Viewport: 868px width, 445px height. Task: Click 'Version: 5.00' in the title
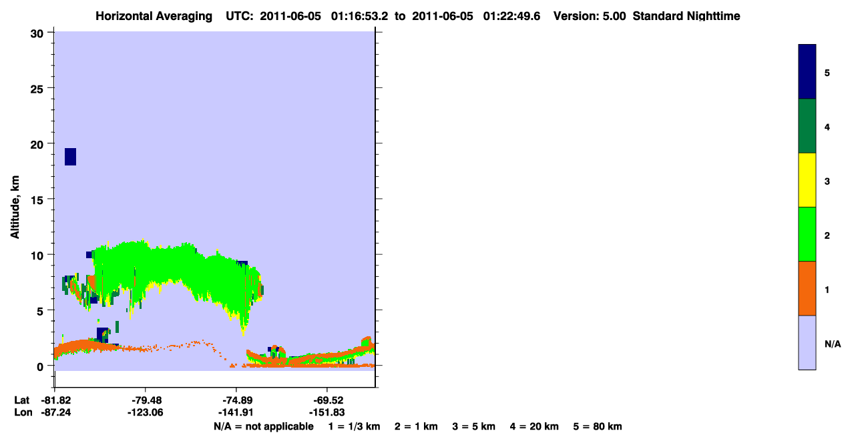coord(590,16)
